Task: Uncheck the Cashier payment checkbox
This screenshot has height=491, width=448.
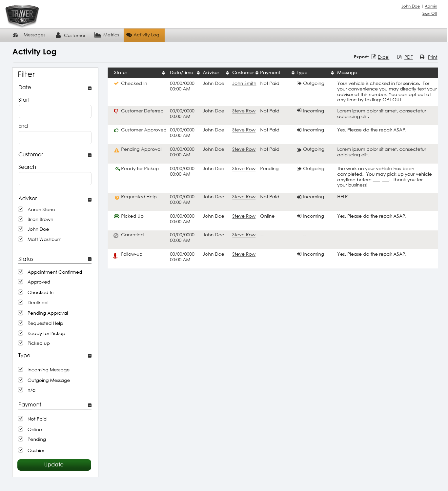Action: point(21,450)
